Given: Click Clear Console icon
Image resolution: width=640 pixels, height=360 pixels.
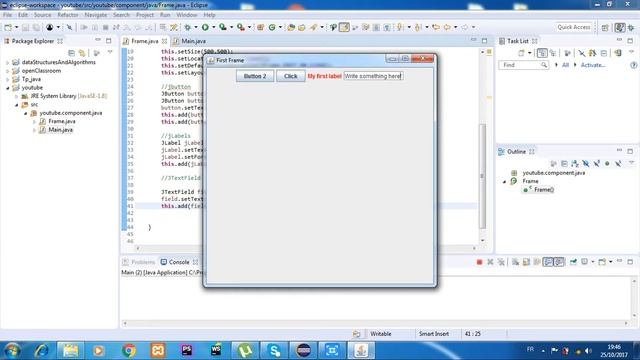Looking at the screenshot, I should coord(516,262).
